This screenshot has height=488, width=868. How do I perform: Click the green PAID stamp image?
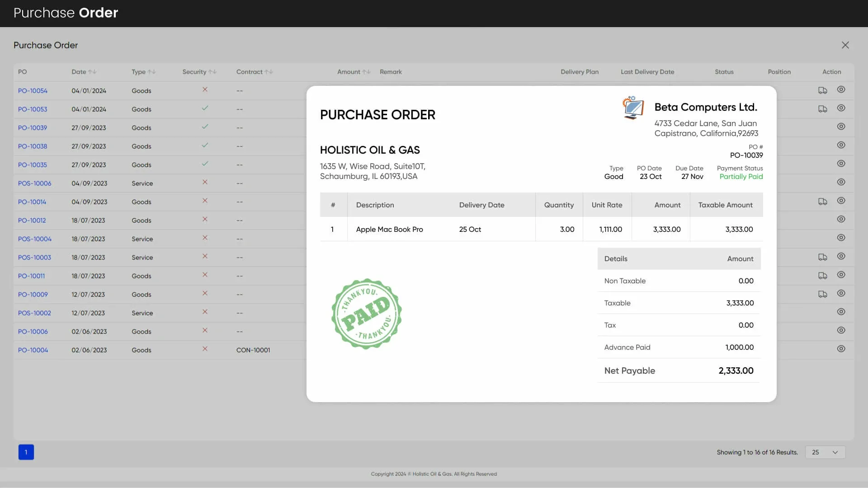pyautogui.click(x=366, y=314)
